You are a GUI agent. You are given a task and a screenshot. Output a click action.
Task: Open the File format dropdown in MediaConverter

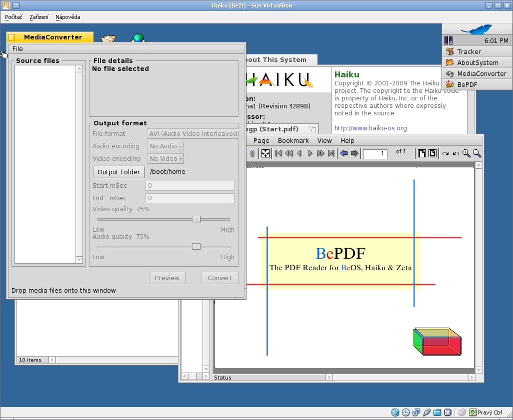194,134
